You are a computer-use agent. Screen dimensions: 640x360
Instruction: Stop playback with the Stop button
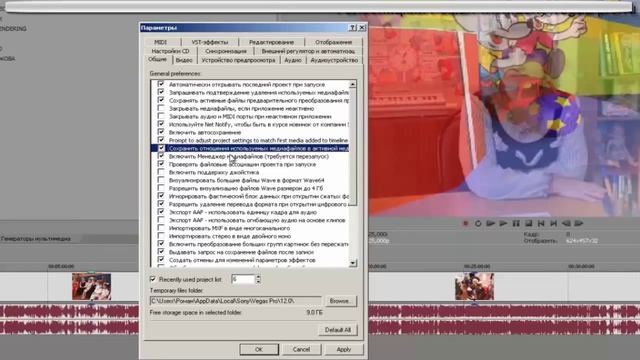(x=529, y=223)
